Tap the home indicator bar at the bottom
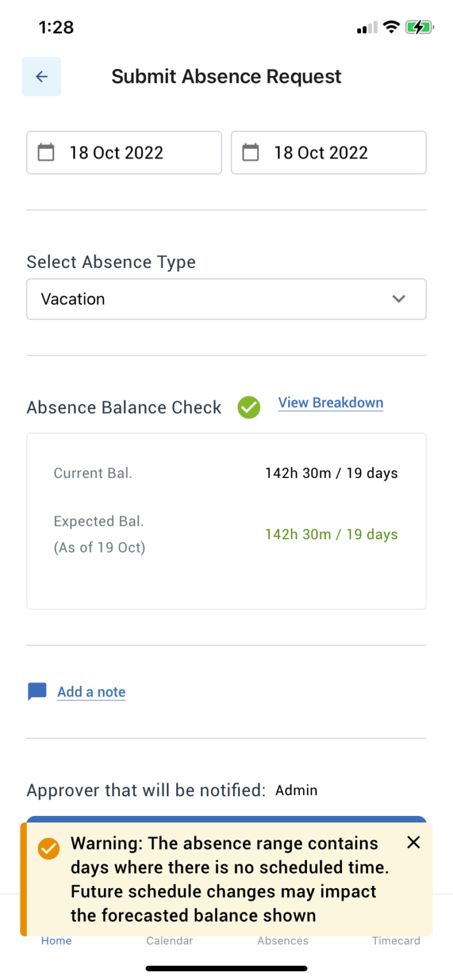453x980 pixels. pyautogui.click(x=226, y=965)
